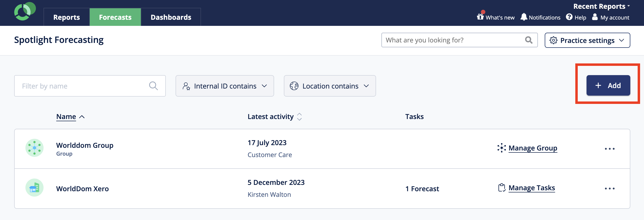Open Practice settings

tap(587, 40)
